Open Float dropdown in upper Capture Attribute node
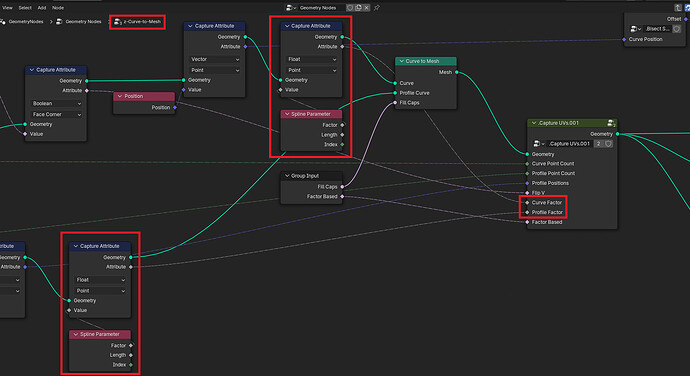The height and width of the screenshot is (376, 690). 312,59
